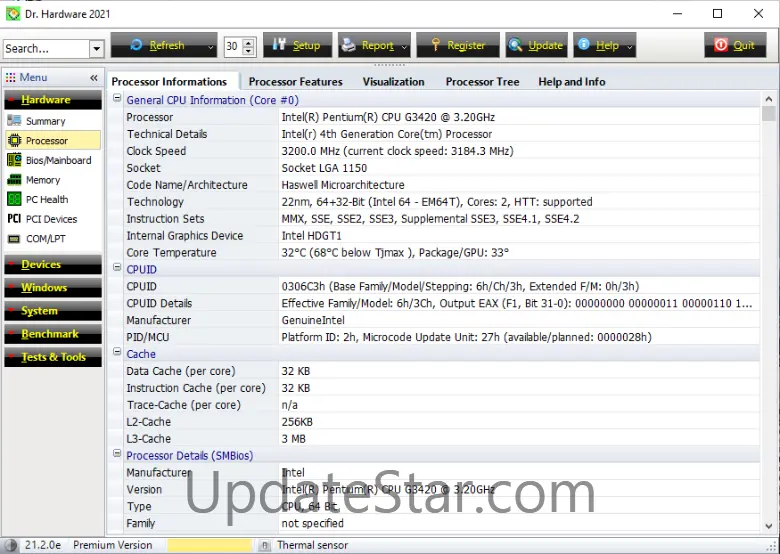Select the Summary icon in the sidebar

coord(14,121)
